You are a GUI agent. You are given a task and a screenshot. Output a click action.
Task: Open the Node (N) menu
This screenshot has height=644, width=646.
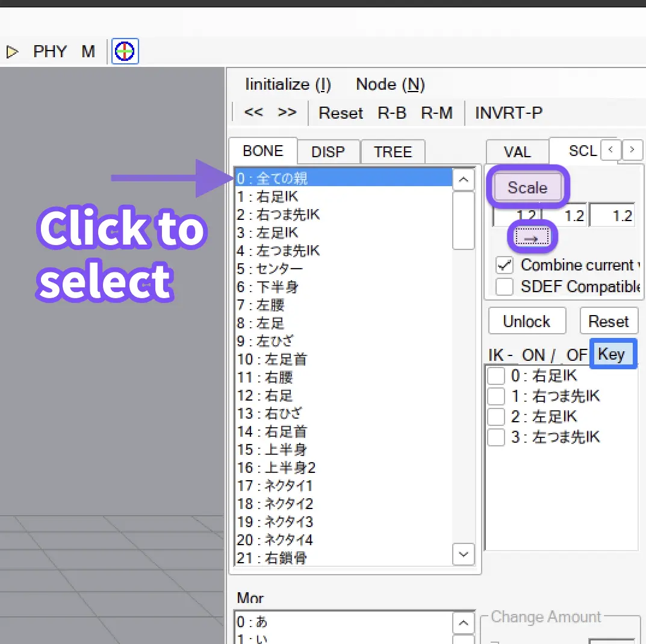click(x=390, y=84)
